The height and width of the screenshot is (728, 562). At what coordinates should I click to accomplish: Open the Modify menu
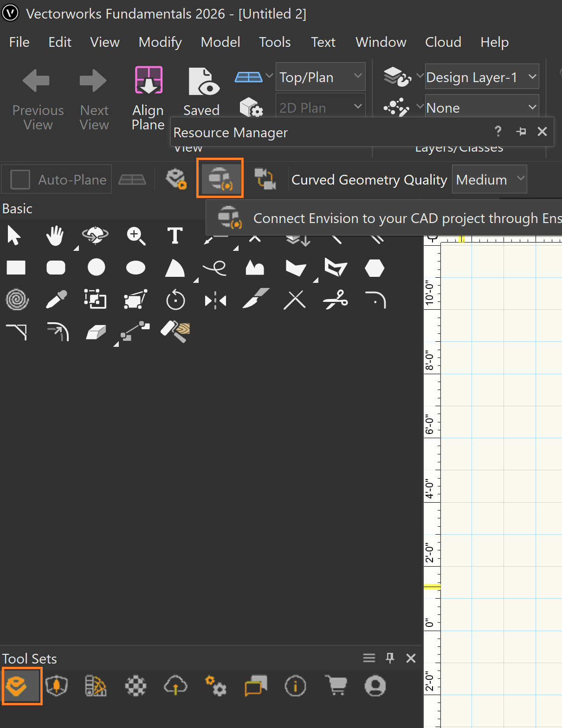point(160,42)
